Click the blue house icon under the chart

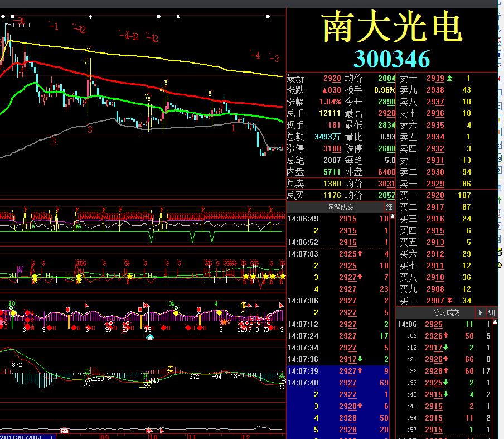pos(150,337)
